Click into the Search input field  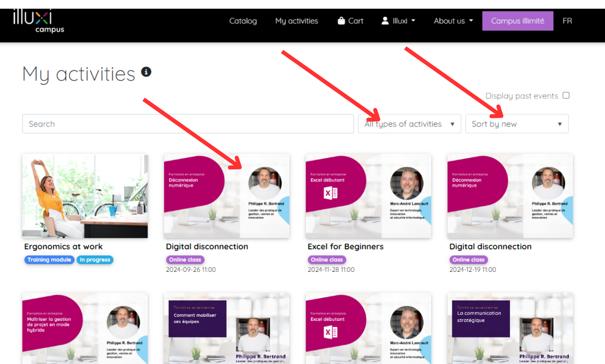(x=188, y=124)
